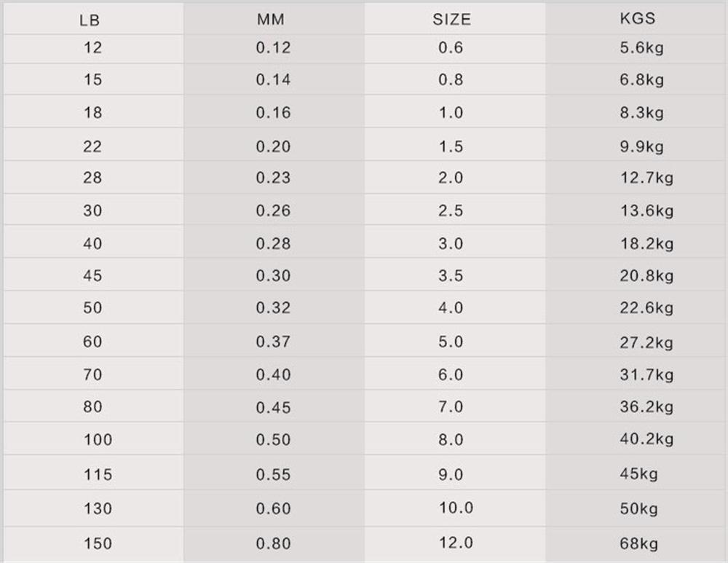Select the 0.14 cell in MM column
The height and width of the screenshot is (563, 728).
click(x=273, y=79)
